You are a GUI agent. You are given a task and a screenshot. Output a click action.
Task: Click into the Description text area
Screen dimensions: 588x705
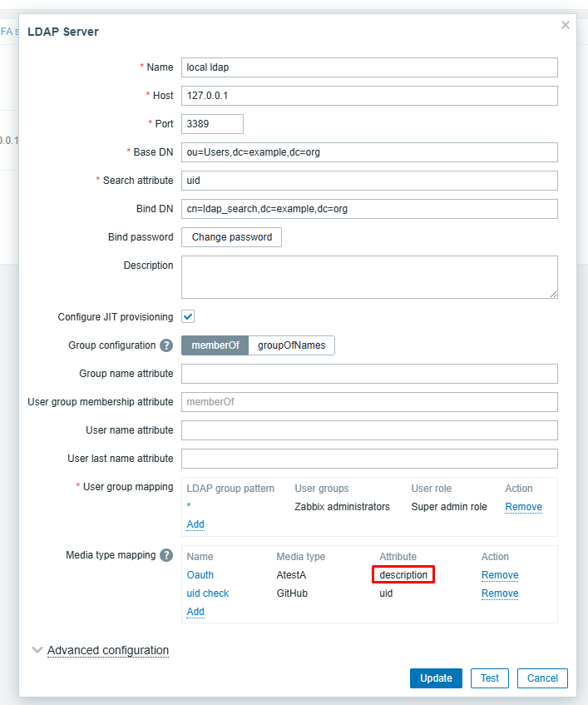point(369,276)
